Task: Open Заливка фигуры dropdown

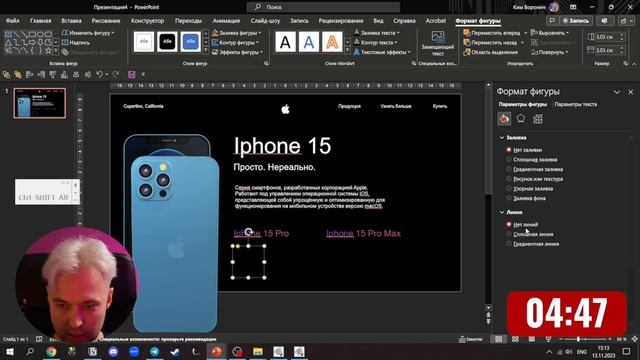Action: pos(237,33)
